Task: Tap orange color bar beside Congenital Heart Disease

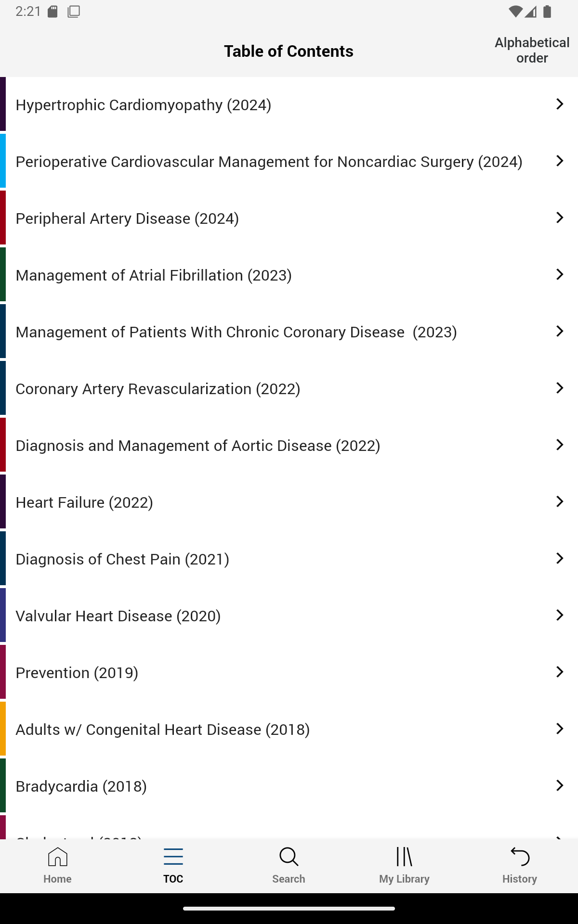Action: pyautogui.click(x=3, y=729)
